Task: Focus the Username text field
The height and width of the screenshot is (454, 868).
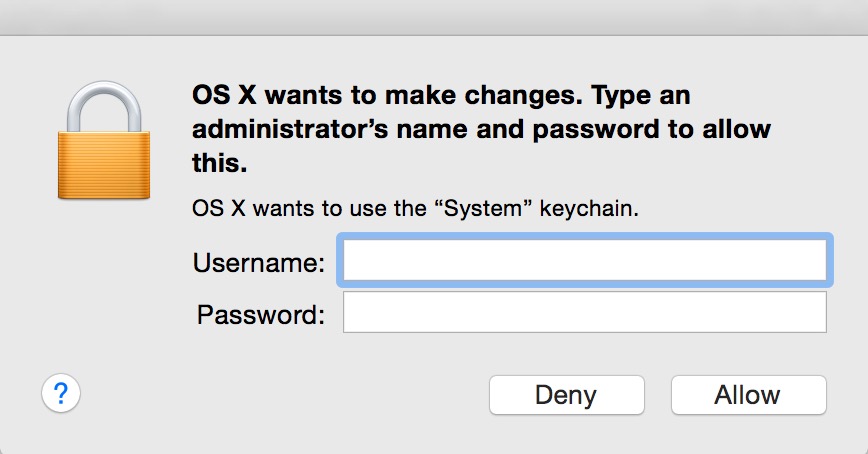Action: click(585, 260)
